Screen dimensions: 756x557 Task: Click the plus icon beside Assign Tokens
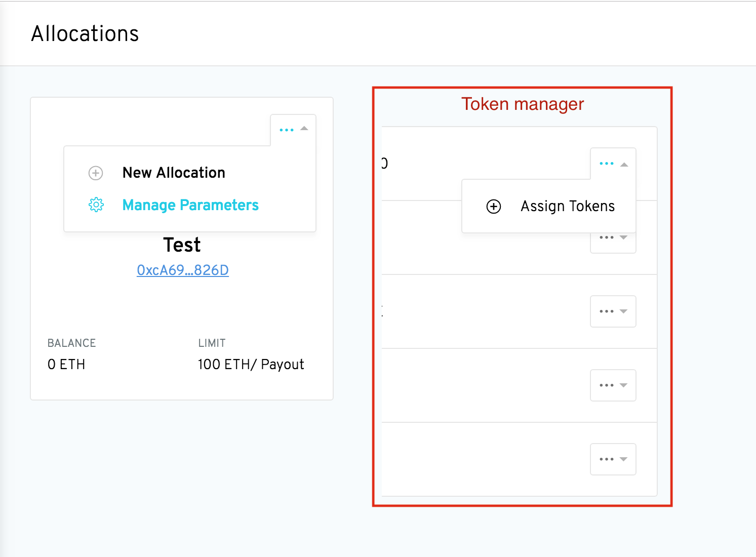(493, 206)
